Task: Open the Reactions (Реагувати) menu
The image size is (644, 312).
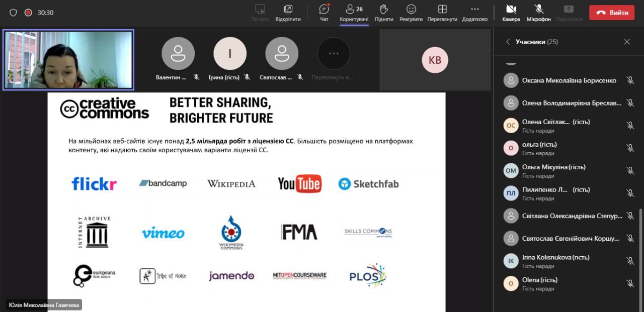Action: point(411,13)
